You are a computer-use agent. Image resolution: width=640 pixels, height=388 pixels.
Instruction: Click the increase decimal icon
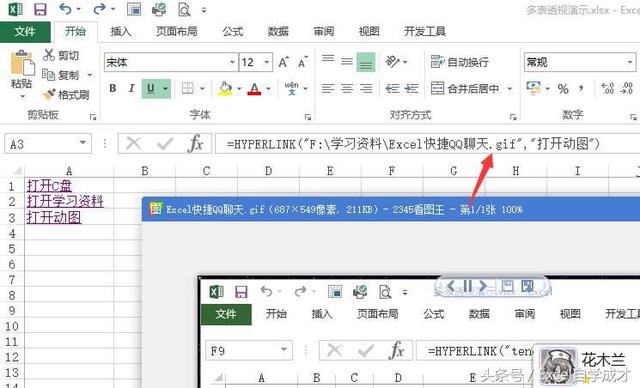click(607, 88)
